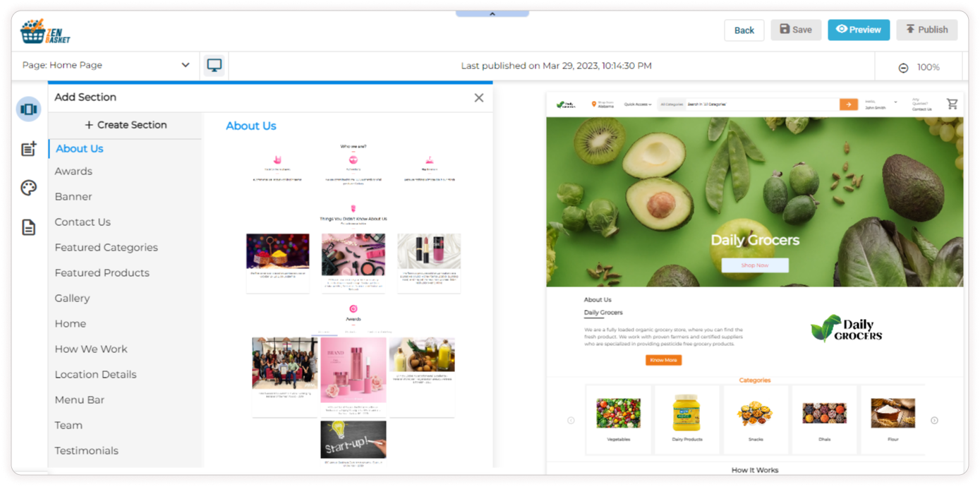Click the categories carousel right arrow
The image size is (980, 487).
[x=934, y=421]
